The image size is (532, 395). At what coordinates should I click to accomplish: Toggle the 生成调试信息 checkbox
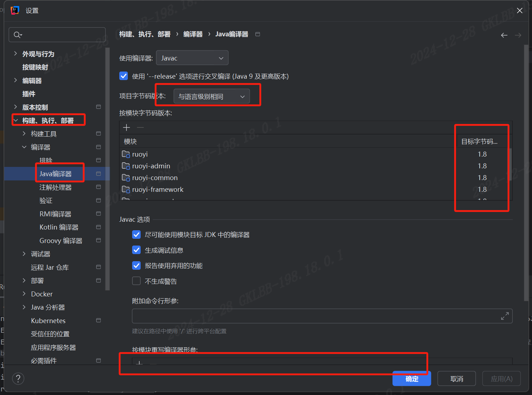pos(136,250)
